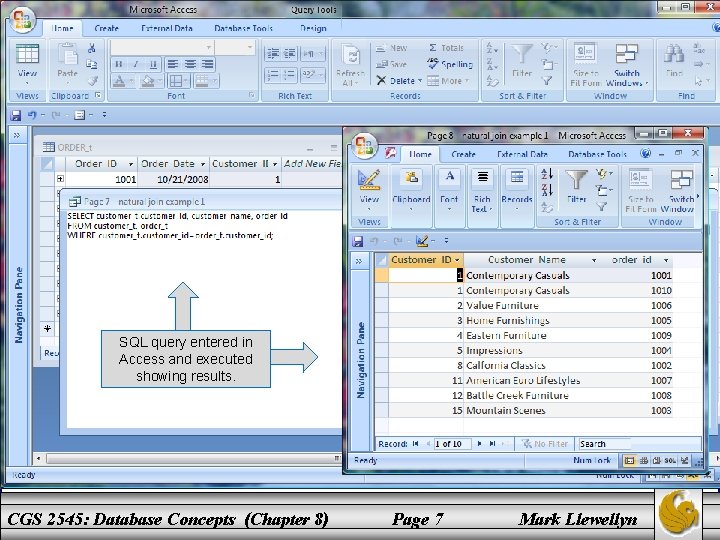Open the Order ID column dropdown in ORDER_t
This screenshot has width=720, height=540.
pyautogui.click(x=131, y=164)
